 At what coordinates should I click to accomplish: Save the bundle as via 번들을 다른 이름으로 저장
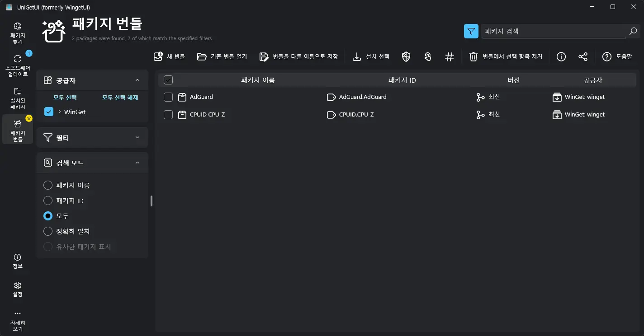(298, 56)
